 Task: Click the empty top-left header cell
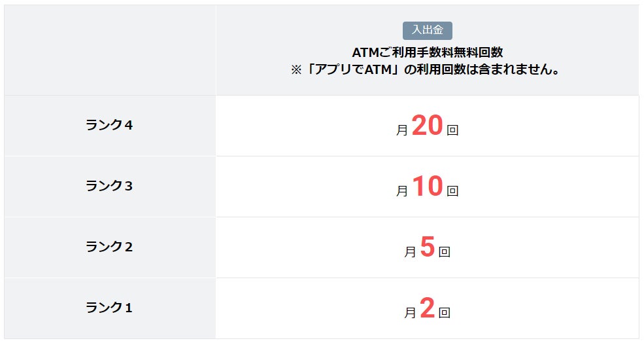click(x=110, y=50)
